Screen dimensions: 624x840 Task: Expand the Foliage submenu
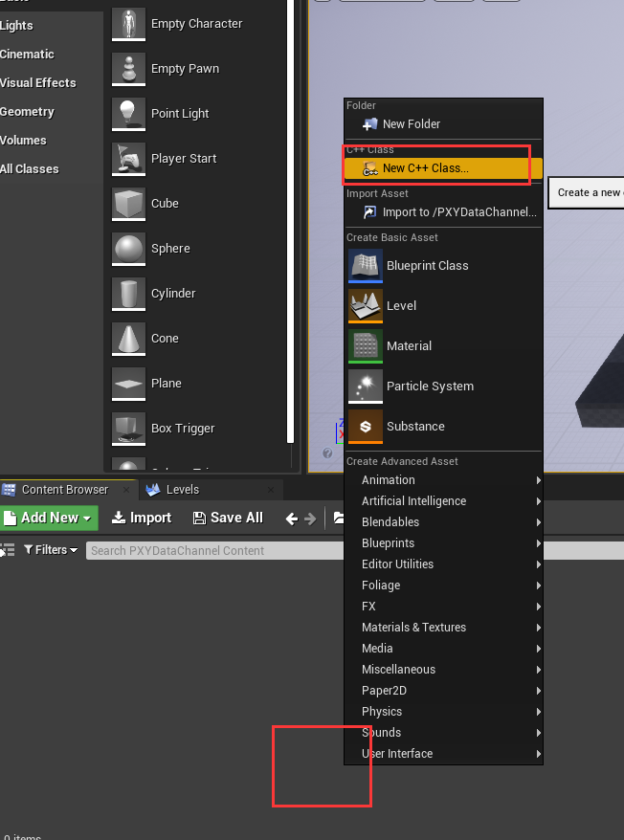[443, 586]
